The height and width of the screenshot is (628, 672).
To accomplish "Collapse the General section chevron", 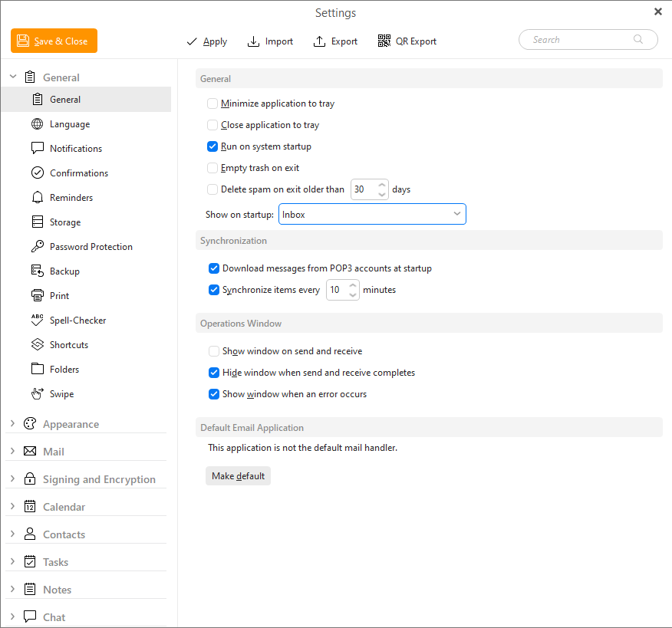I will pyautogui.click(x=12, y=77).
